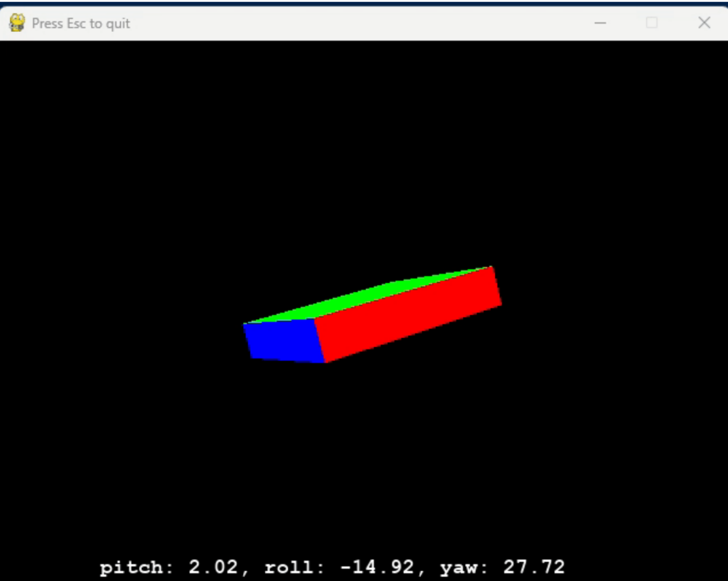Click the red face of the 3D box
This screenshot has height=581, width=728.
409,315
